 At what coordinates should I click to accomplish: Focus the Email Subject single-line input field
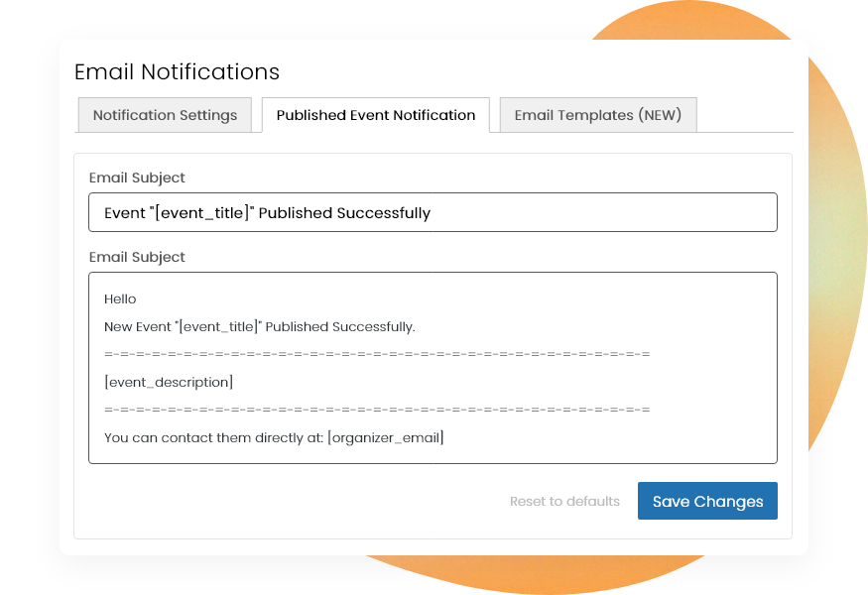click(x=433, y=212)
